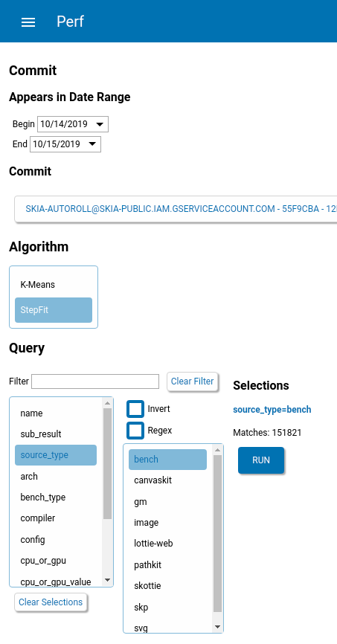Open the End date picker dropdown

92,144
